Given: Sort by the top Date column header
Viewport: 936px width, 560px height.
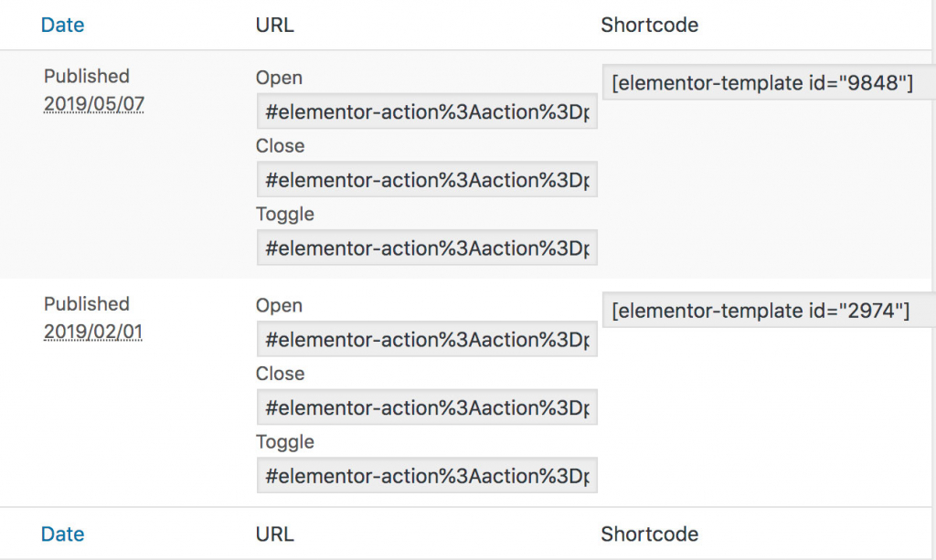Looking at the screenshot, I should (62, 25).
